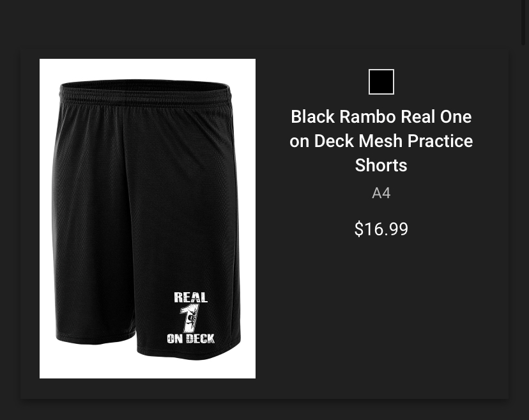Click the ON DECK text on shorts
This screenshot has width=529, height=420.
tap(190, 339)
